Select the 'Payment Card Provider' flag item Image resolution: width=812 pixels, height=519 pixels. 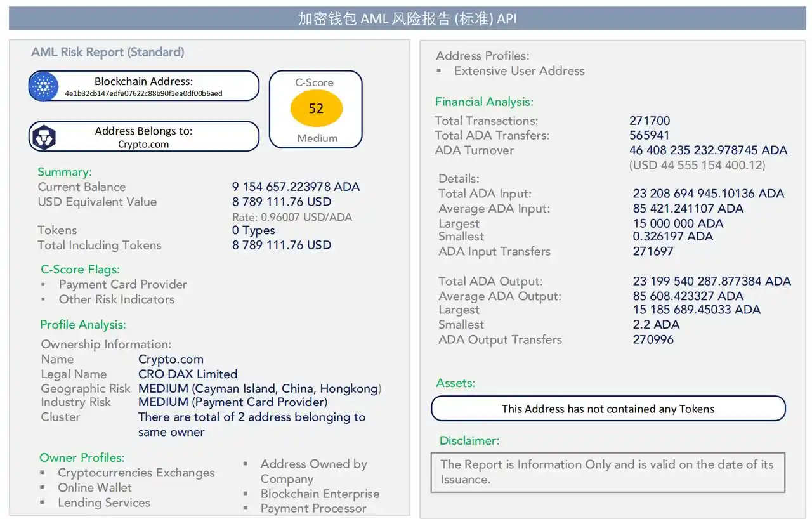point(122,284)
